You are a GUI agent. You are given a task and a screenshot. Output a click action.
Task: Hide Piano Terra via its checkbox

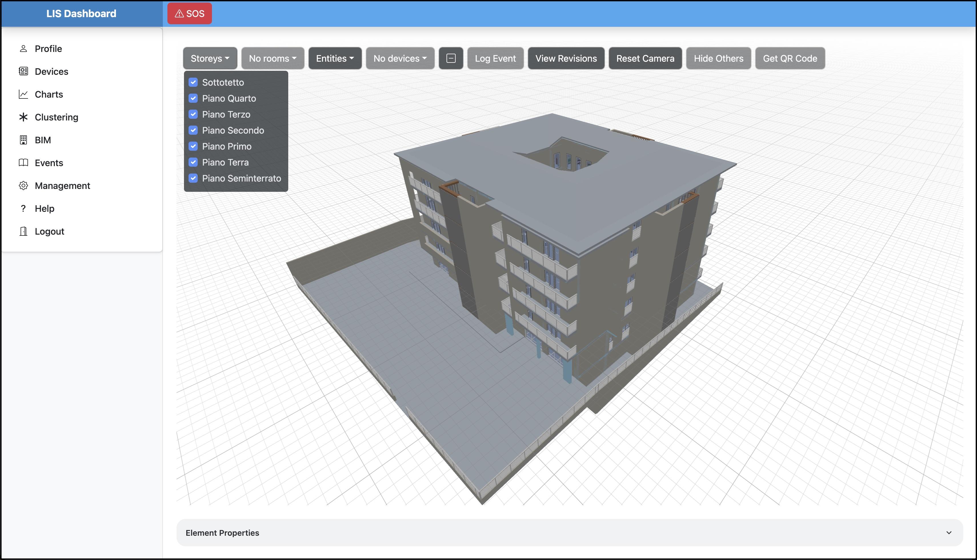pos(193,162)
